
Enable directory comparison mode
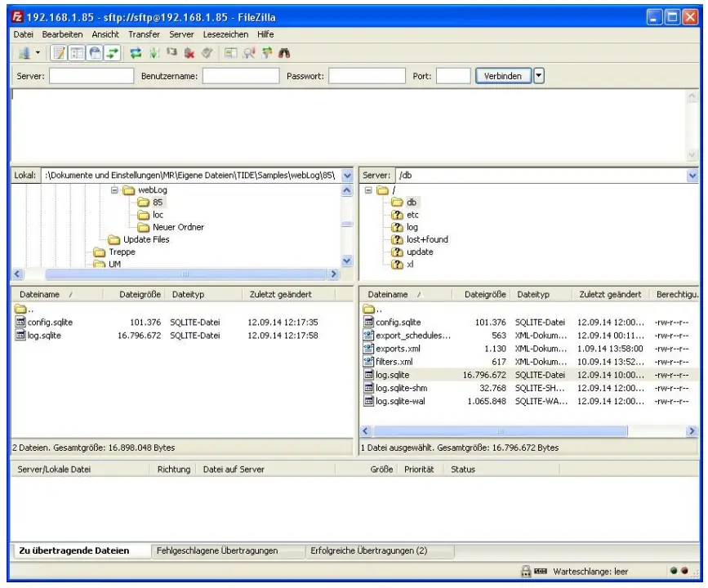[x=250, y=54]
